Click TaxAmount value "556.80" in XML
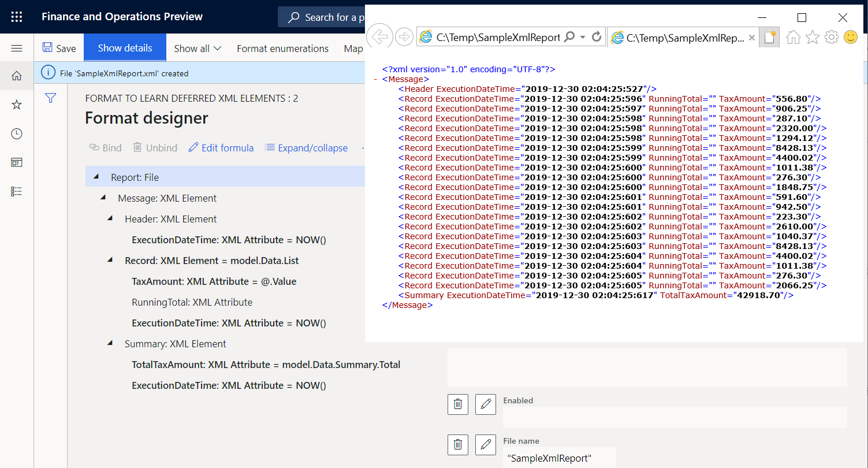 tap(793, 99)
